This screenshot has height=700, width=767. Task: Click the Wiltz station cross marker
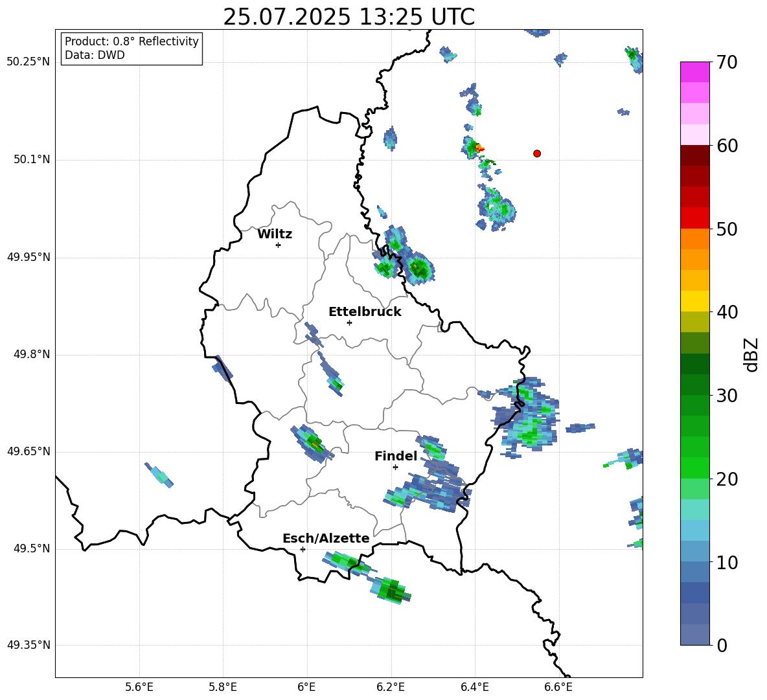(x=278, y=245)
